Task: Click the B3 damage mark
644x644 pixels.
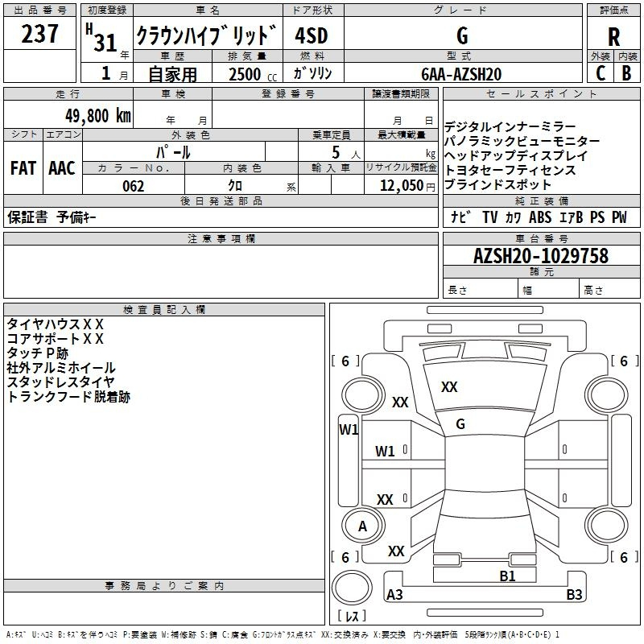Action: point(574,595)
